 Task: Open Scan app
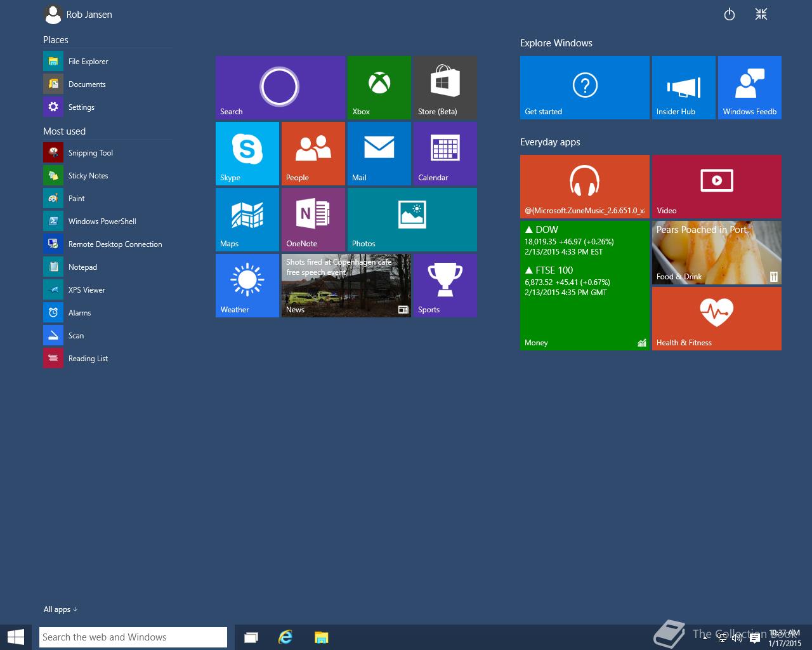[107, 336]
